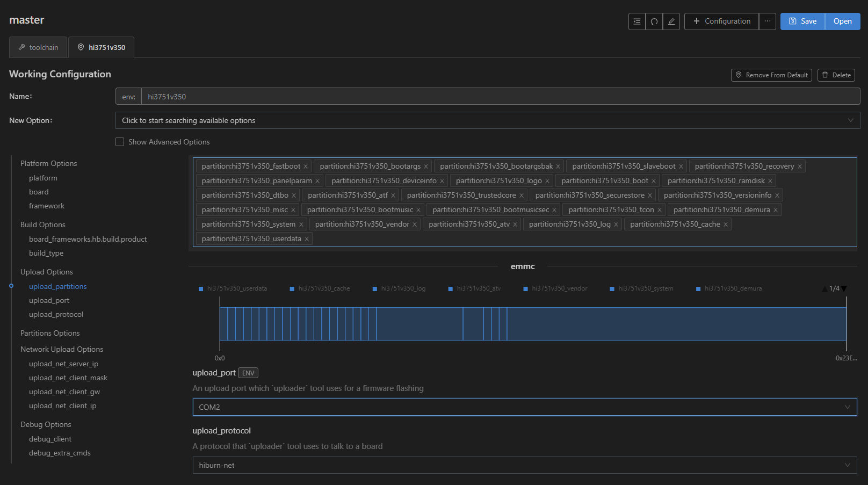Image resolution: width=868 pixels, height=485 pixels.
Task: Click the refresh icon in top toolbar
Action: pyautogui.click(x=654, y=21)
